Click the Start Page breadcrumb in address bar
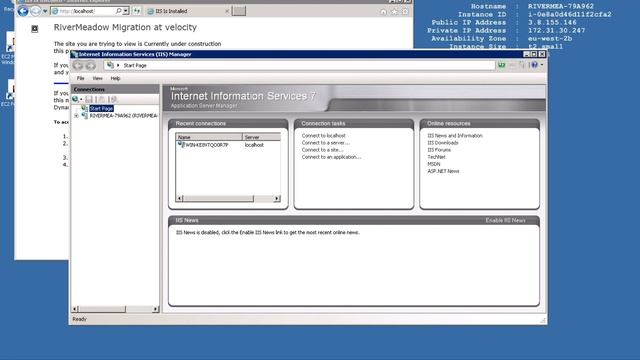Image resolution: width=640 pixels, height=360 pixels. [x=135, y=65]
